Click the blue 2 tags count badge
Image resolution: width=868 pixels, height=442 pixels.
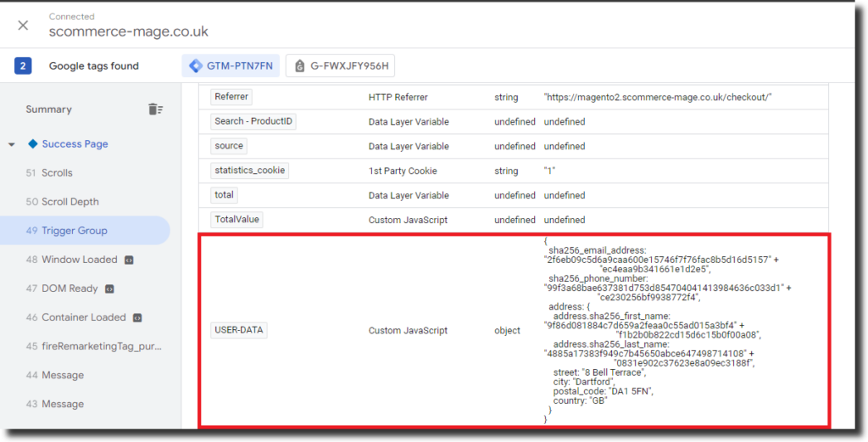[x=23, y=66]
